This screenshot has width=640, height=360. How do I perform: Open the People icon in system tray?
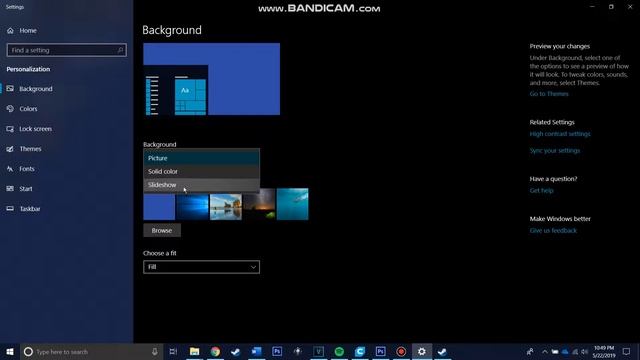[530, 351]
